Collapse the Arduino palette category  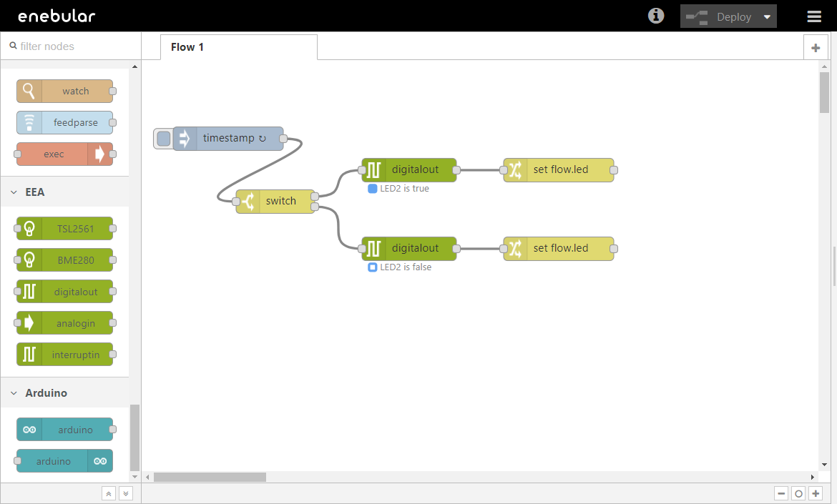(14, 393)
